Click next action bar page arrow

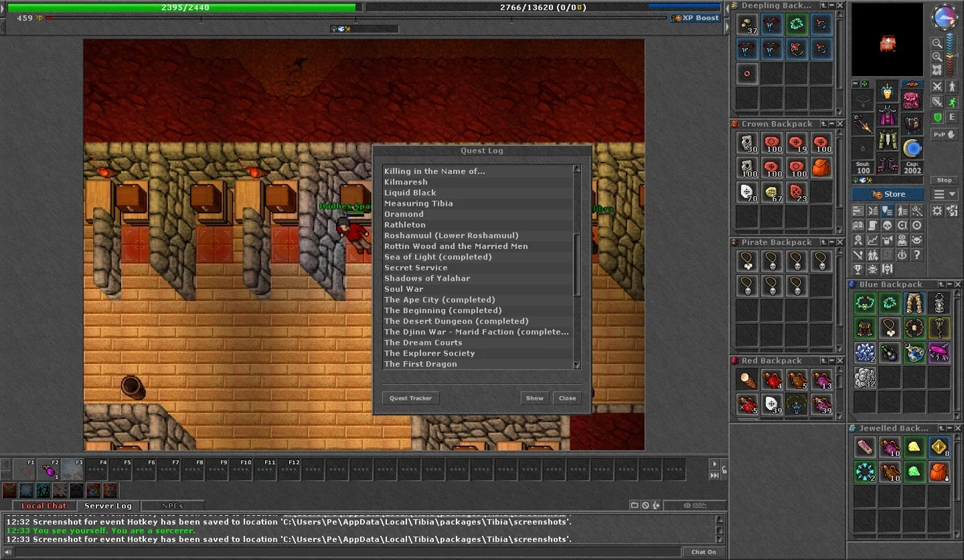[x=715, y=464]
